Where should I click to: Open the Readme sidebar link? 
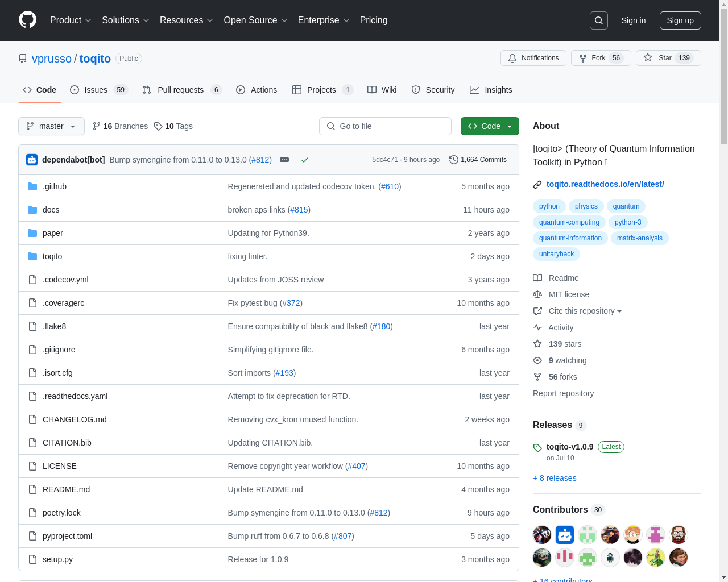(556, 278)
